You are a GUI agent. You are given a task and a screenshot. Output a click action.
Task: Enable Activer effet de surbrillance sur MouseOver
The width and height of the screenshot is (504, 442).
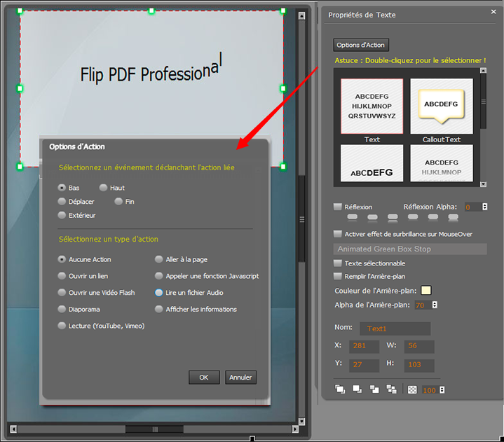337,234
